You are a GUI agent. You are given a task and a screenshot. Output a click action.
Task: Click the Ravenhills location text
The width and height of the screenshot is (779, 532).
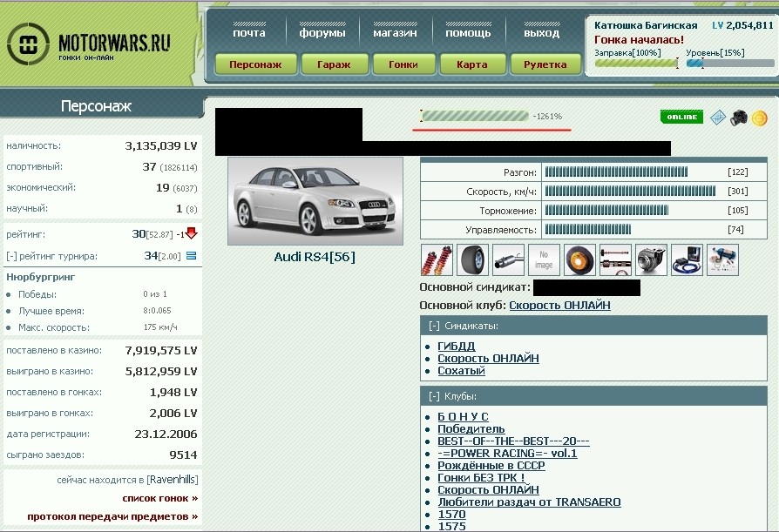(x=172, y=480)
